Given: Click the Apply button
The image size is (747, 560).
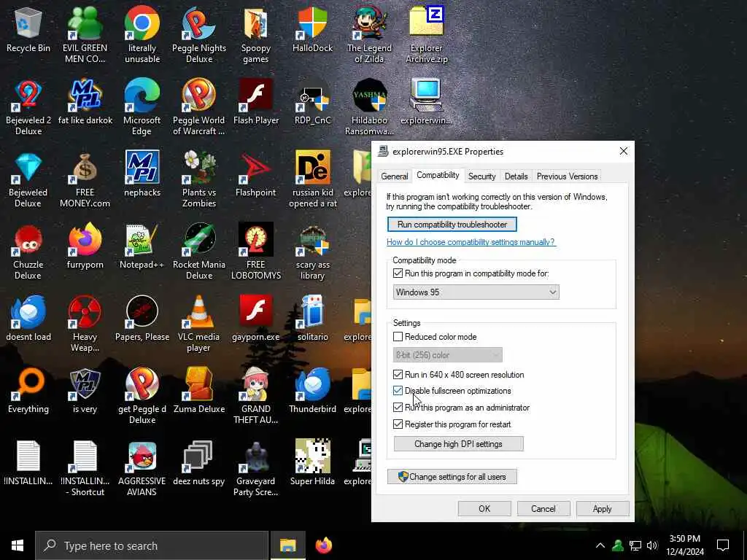Looking at the screenshot, I should pyautogui.click(x=603, y=508).
